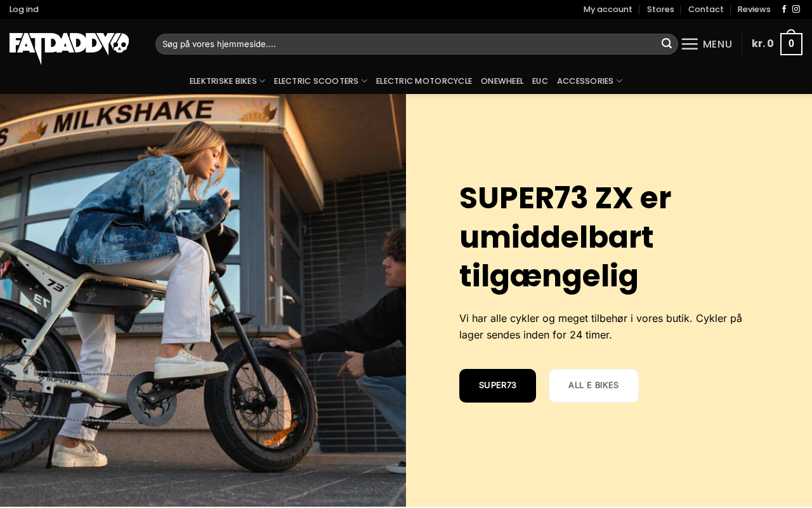Open the Facebook page icon

(x=784, y=10)
